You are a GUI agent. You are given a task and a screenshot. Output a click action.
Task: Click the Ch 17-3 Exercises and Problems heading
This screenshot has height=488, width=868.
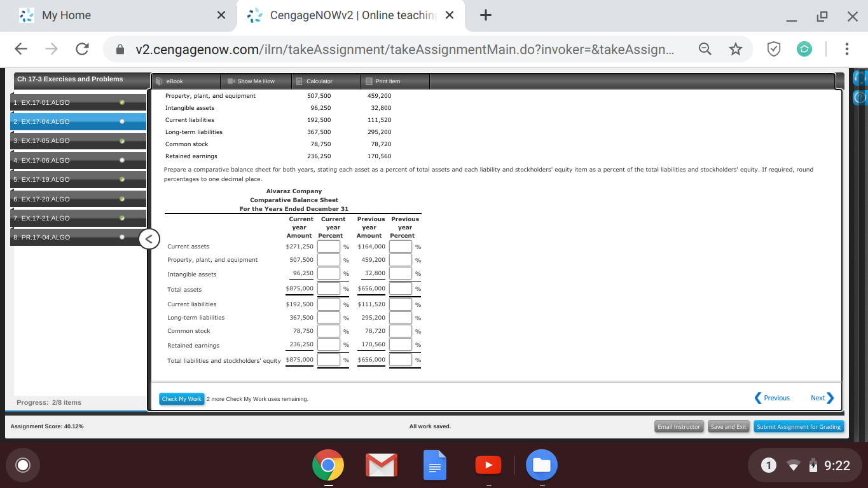coord(70,79)
